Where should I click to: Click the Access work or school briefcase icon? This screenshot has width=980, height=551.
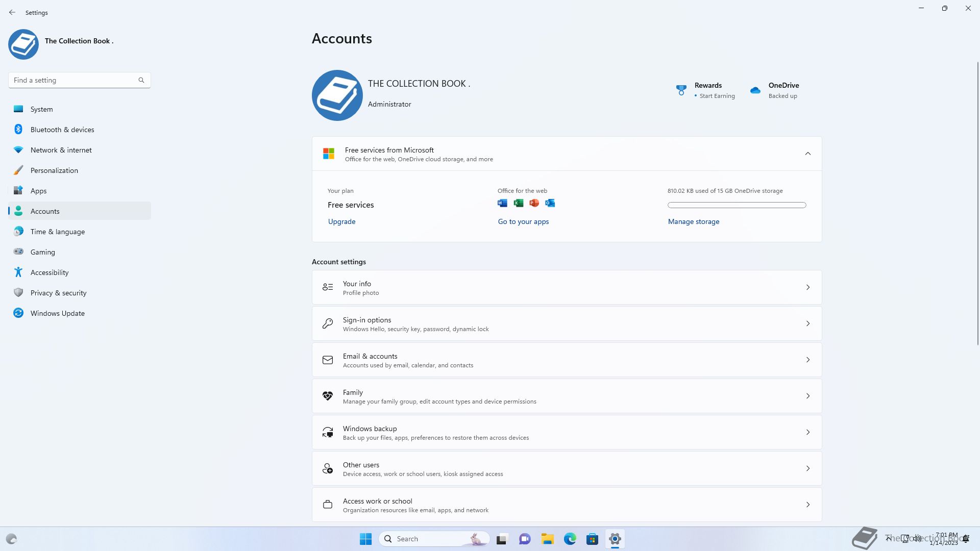click(328, 505)
